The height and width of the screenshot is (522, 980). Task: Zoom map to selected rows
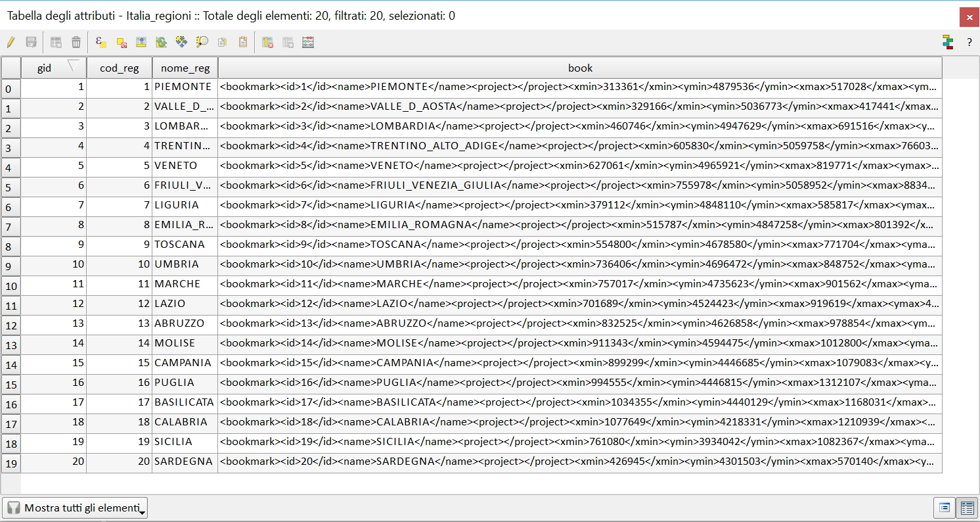[202, 43]
